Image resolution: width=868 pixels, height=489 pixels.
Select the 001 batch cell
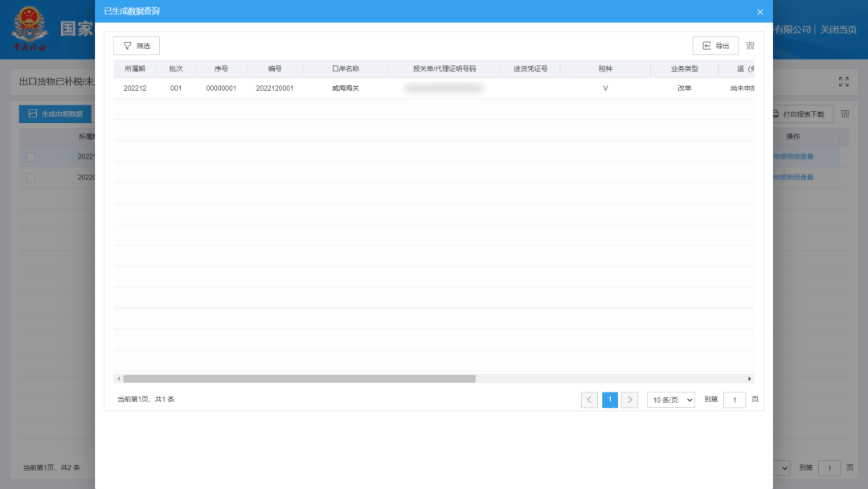(x=176, y=88)
